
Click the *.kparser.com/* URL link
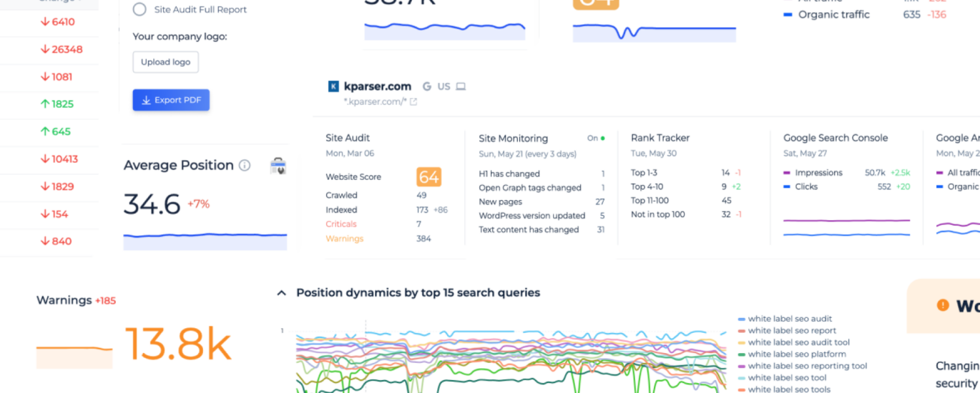(376, 101)
